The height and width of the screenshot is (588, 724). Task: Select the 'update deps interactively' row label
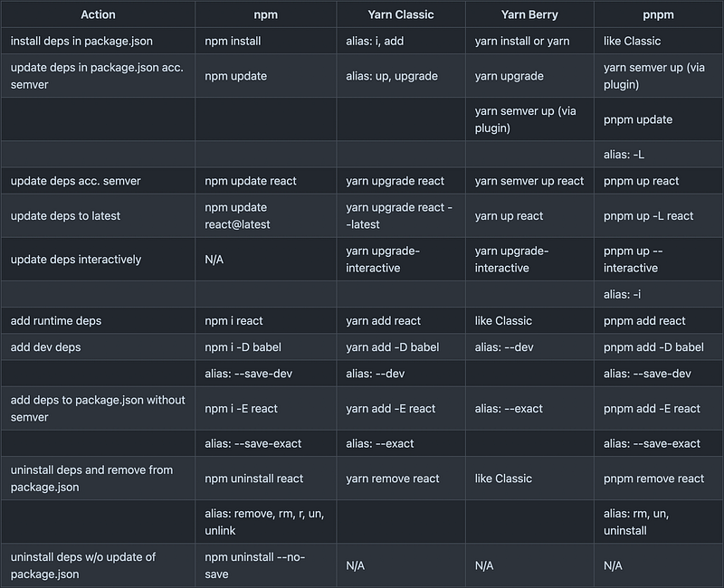click(x=98, y=259)
